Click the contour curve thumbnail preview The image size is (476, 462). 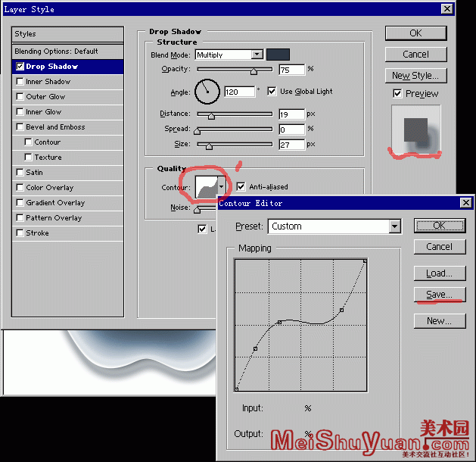(x=204, y=186)
